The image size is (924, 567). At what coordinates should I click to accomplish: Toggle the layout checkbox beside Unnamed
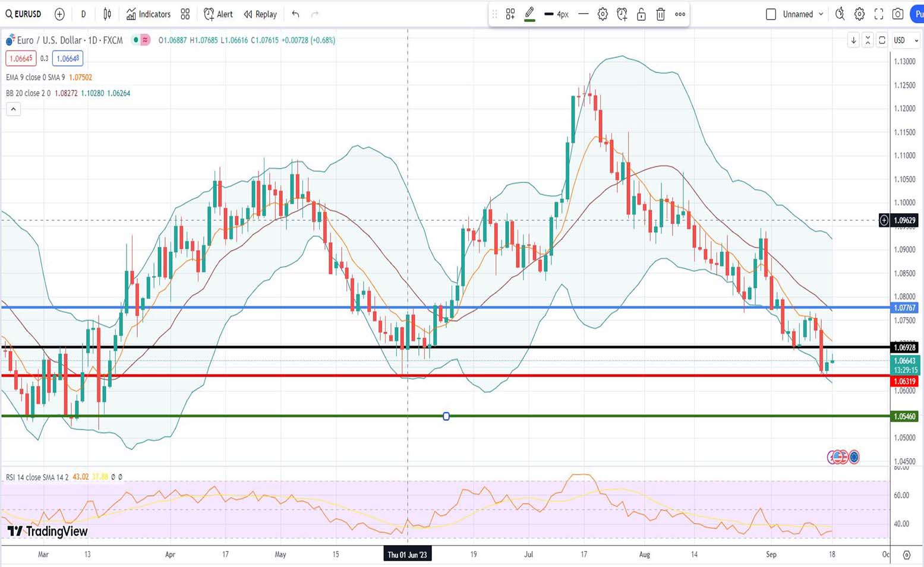[x=771, y=14]
